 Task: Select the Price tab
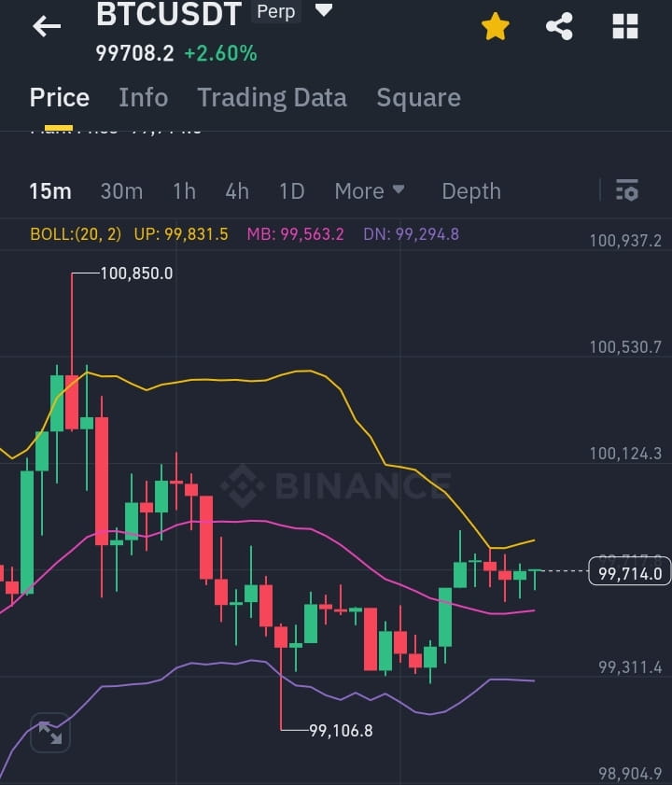click(x=59, y=98)
